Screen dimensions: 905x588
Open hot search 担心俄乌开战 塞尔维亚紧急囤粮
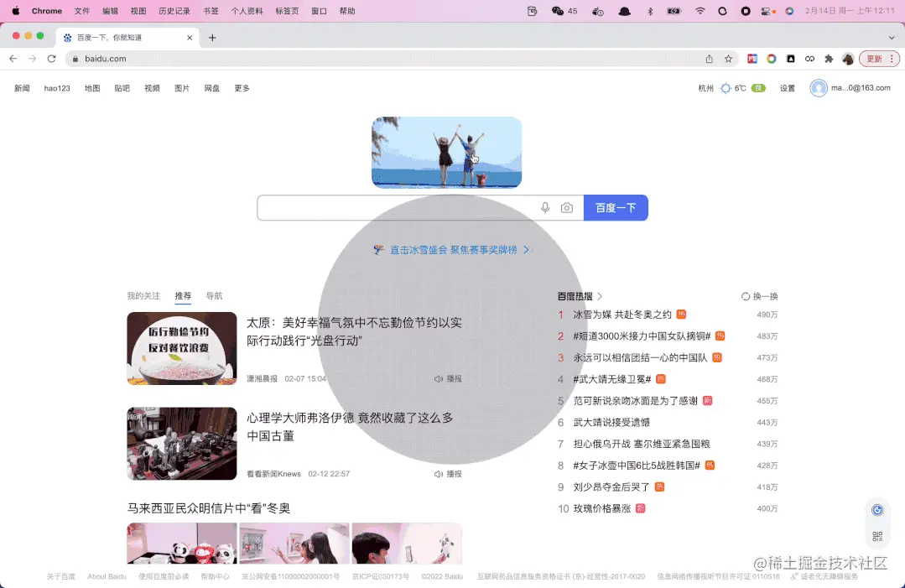point(642,445)
